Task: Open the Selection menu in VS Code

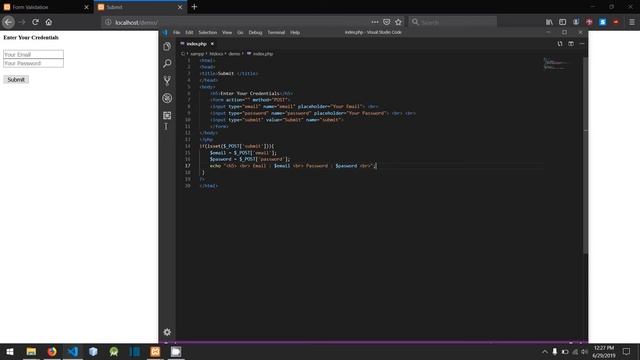Action: coord(207,32)
